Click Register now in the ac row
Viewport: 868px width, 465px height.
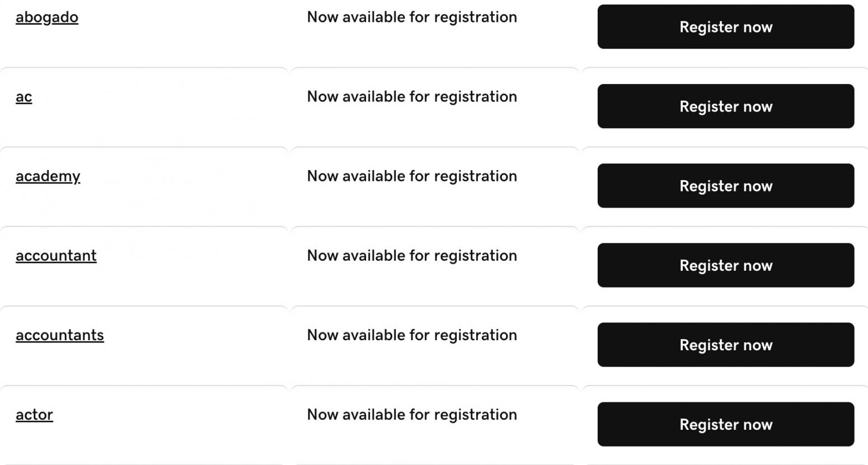click(725, 106)
